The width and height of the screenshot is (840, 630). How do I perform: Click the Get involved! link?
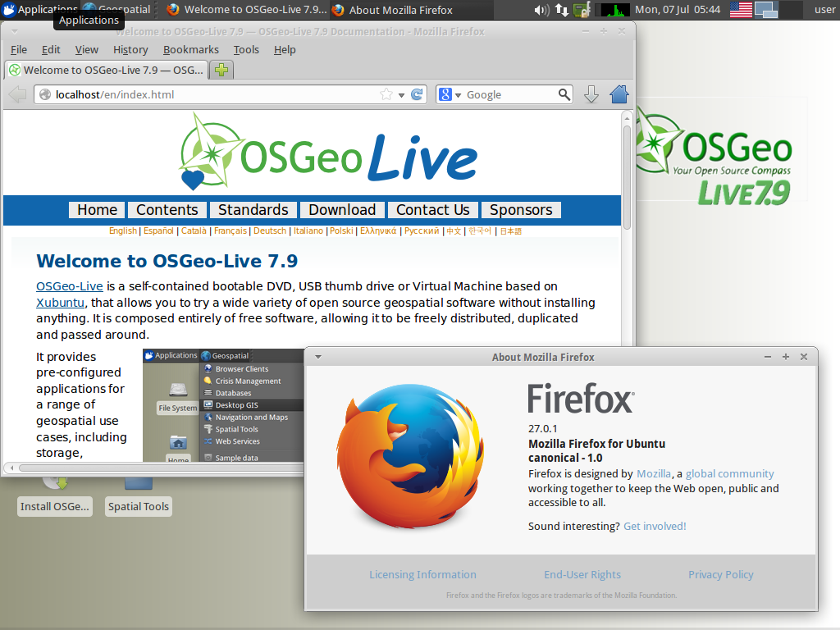tap(655, 526)
